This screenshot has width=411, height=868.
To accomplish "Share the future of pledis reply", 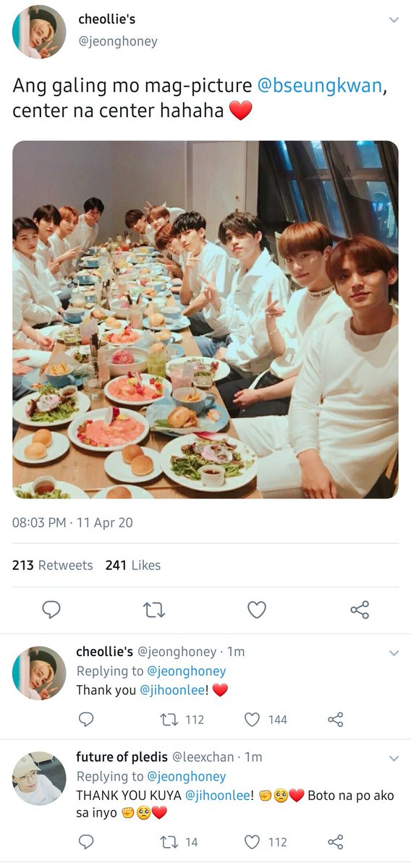I will 335,841.
